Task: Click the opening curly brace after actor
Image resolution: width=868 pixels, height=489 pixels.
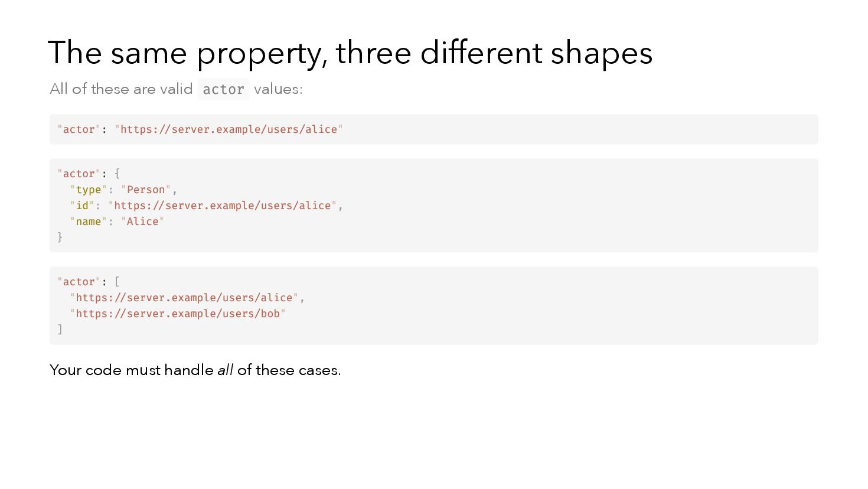Action: pos(117,174)
